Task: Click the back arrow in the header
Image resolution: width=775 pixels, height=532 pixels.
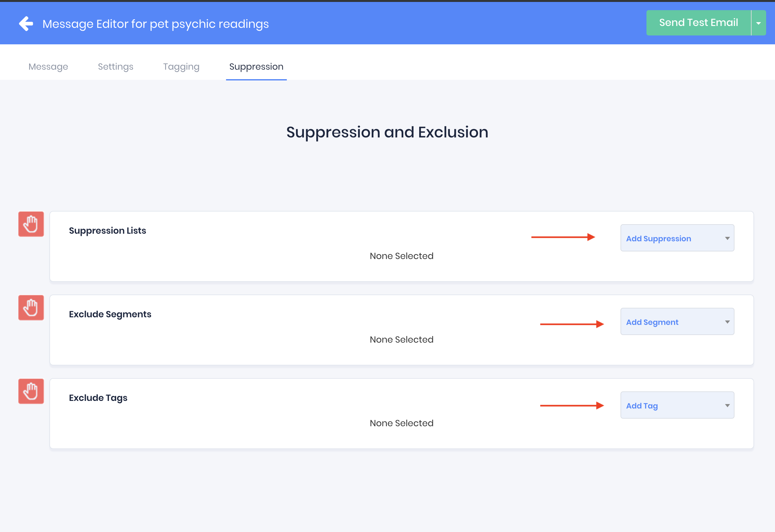Action: click(x=26, y=24)
